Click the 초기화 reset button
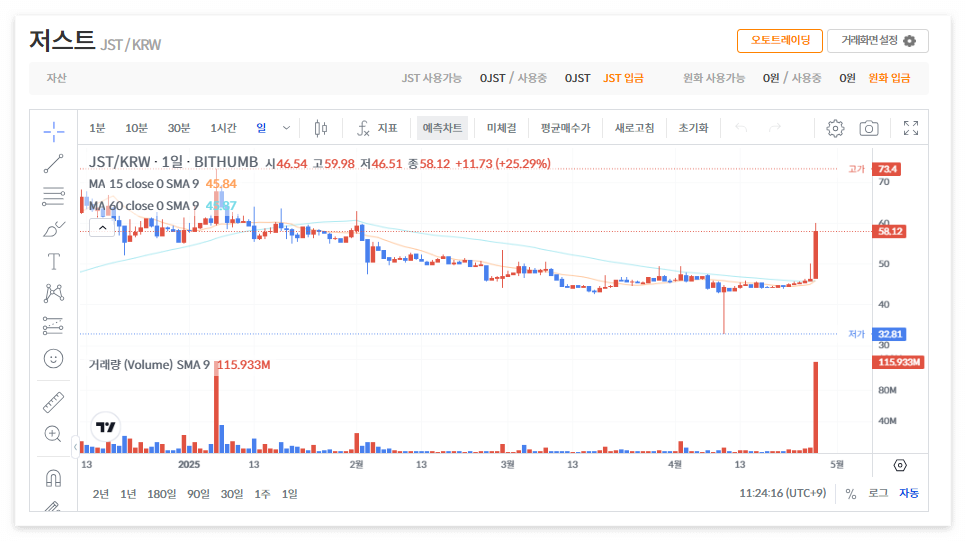Viewport: 966px width, 541px height. (x=693, y=128)
